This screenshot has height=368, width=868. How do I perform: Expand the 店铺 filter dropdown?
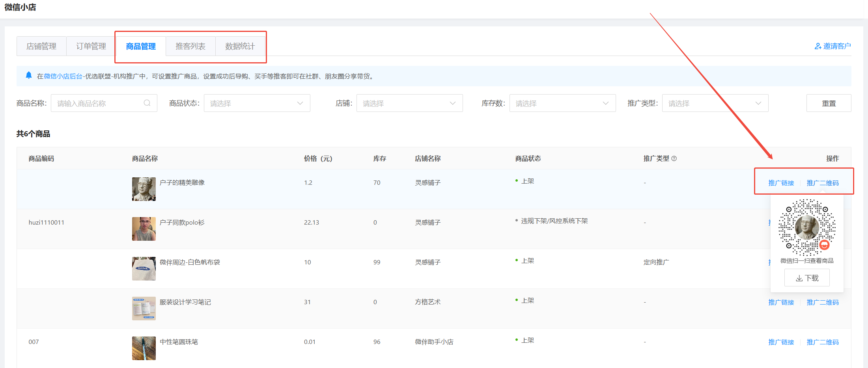click(x=409, y=103)
